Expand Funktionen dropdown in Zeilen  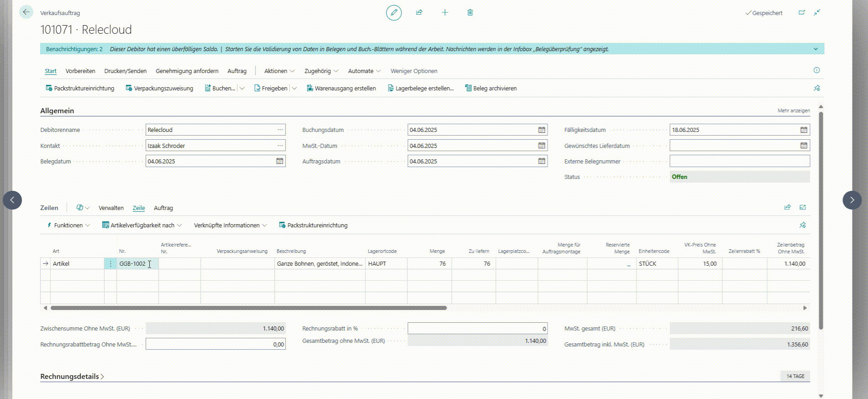68,225
